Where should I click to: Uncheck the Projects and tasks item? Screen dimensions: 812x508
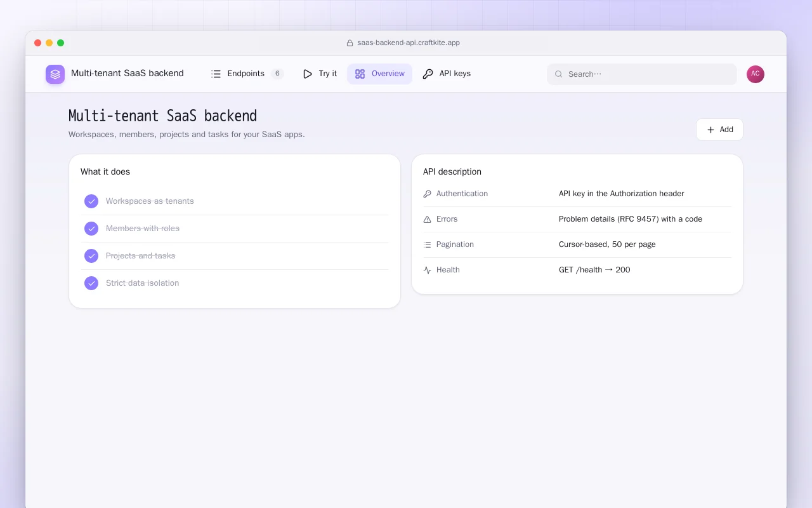(91, 256)
